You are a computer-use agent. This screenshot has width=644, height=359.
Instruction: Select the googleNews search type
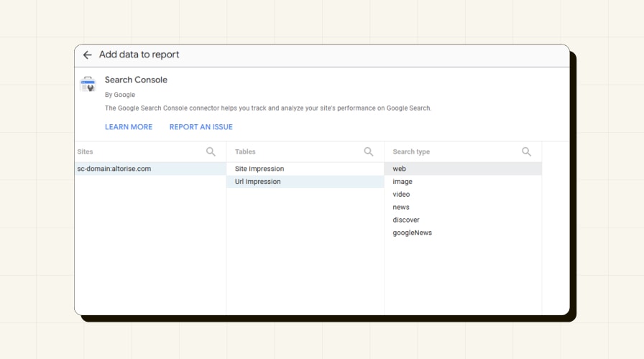463,233
